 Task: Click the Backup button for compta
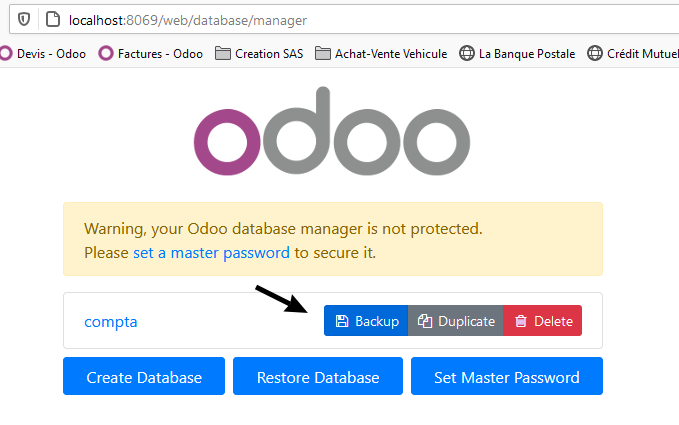(366, 321)
